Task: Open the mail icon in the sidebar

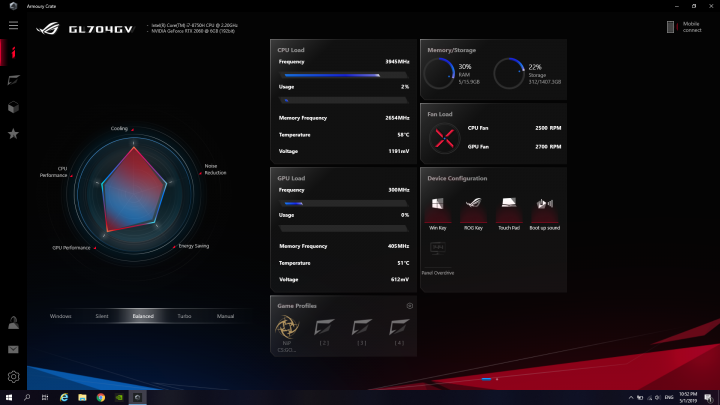Action: click(13, 349)
